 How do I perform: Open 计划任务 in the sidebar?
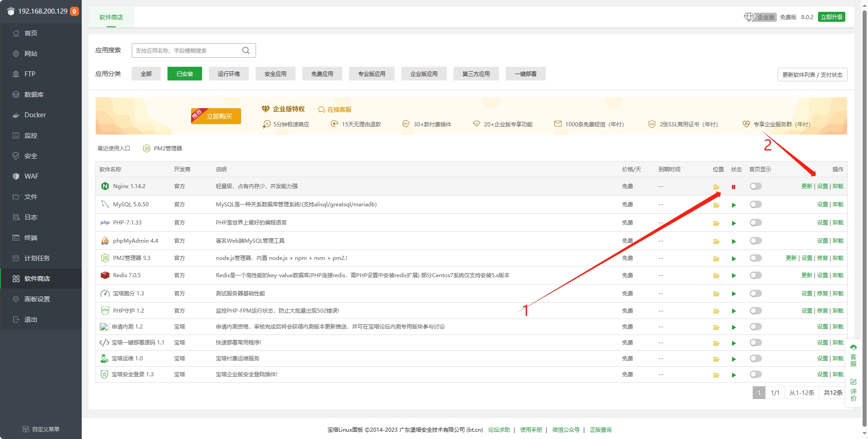(x=41, y=258)
